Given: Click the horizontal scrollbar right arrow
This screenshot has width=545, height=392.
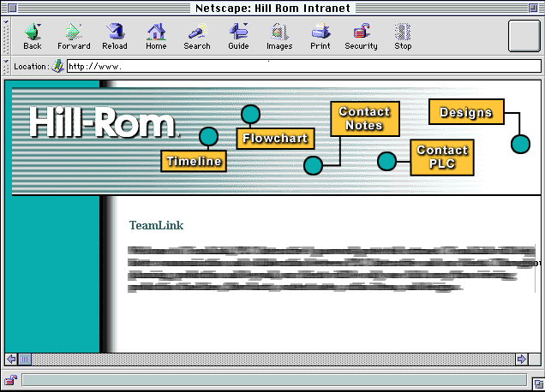Looking at the screenshot, I should click(x=521, y=359).
